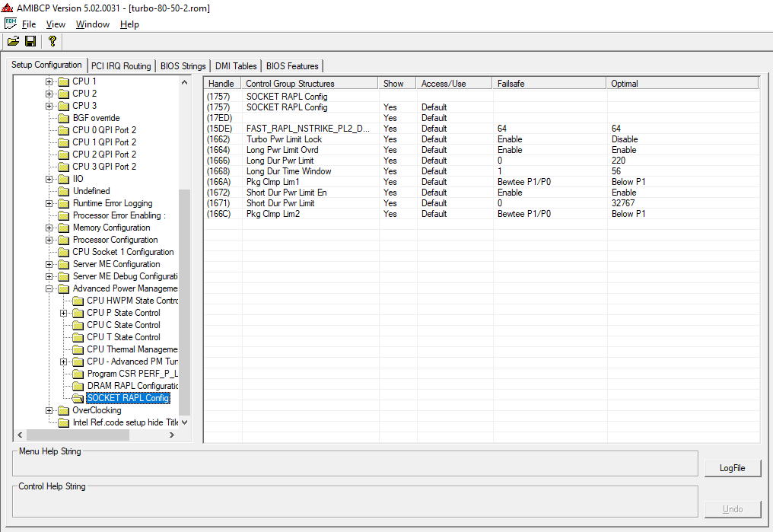Expand the Server ME Configuration node
Screen dimensions: 773x532
coord(49,264)
